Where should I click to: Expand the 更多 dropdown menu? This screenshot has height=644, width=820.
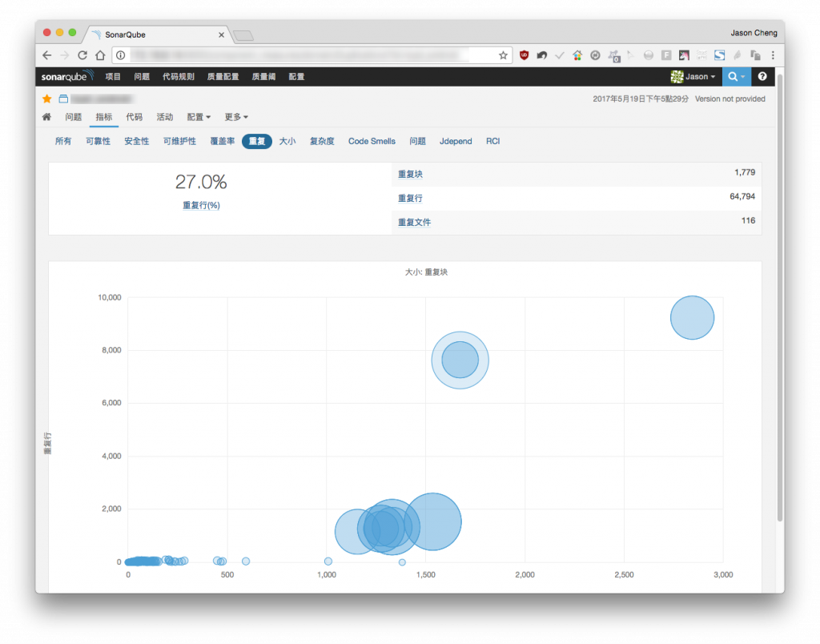point(236,117)
